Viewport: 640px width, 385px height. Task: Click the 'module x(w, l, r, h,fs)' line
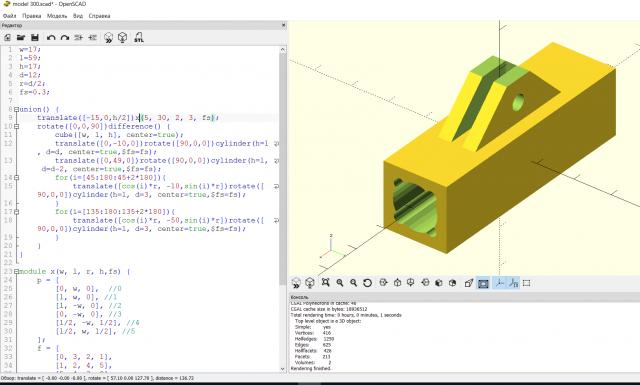click(x=74, y=272)
